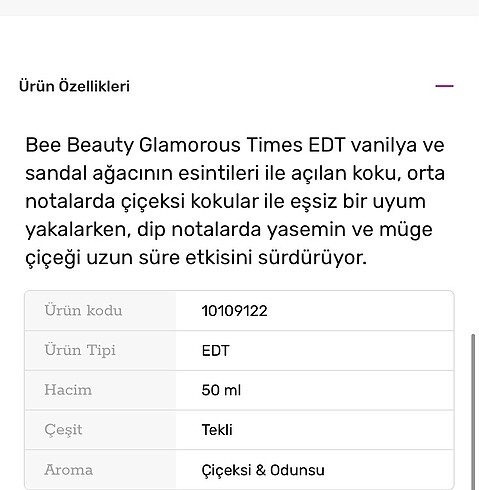Click the vertical scrollbar on the right
The image size is (479, 490).
click(473, 412)
